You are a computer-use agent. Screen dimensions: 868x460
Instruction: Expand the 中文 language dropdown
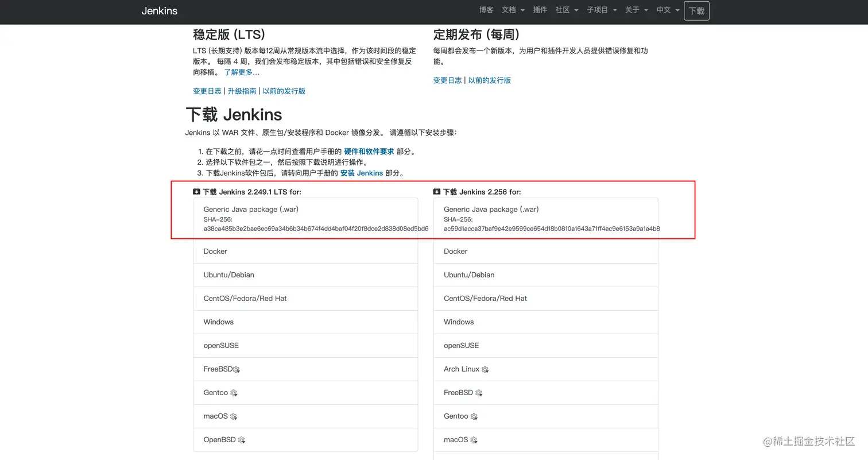point(668,10)
